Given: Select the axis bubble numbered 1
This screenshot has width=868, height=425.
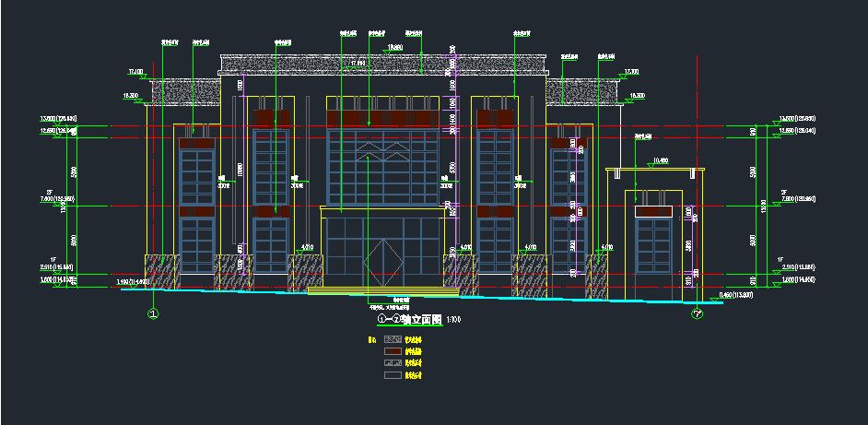Looking at the screenshot, I should click(153, 314).
